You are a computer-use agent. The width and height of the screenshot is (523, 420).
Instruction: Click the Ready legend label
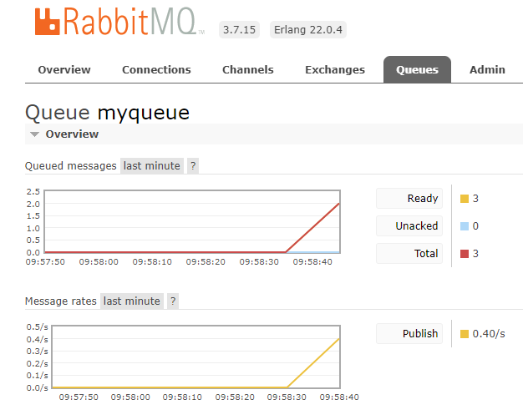coord(409,199)
